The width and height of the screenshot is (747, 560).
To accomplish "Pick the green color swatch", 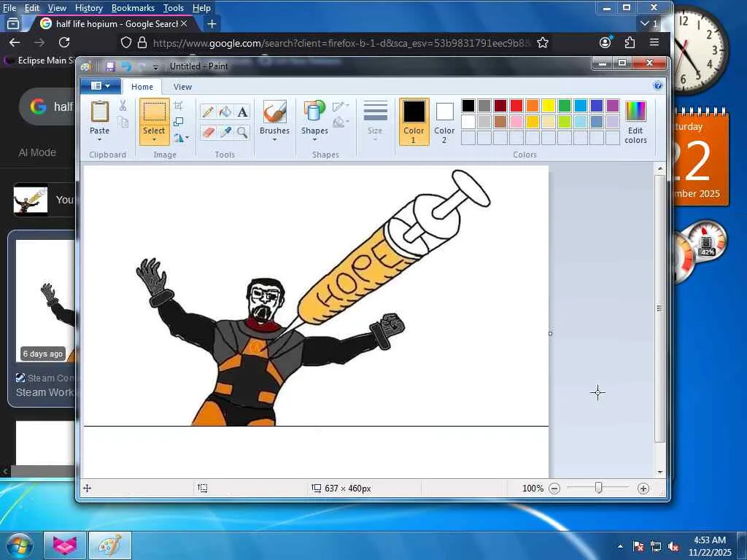I will 564,106.
